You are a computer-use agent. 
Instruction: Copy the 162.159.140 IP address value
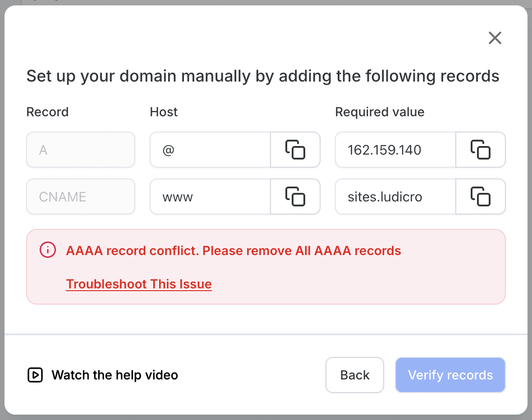481,150
